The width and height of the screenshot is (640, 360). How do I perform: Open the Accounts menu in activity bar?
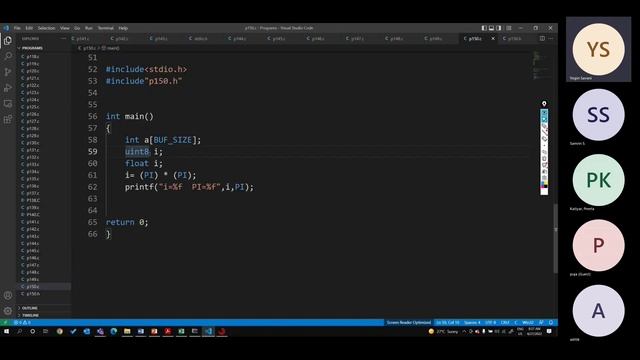pyautogui.click(x=8, y=296)
